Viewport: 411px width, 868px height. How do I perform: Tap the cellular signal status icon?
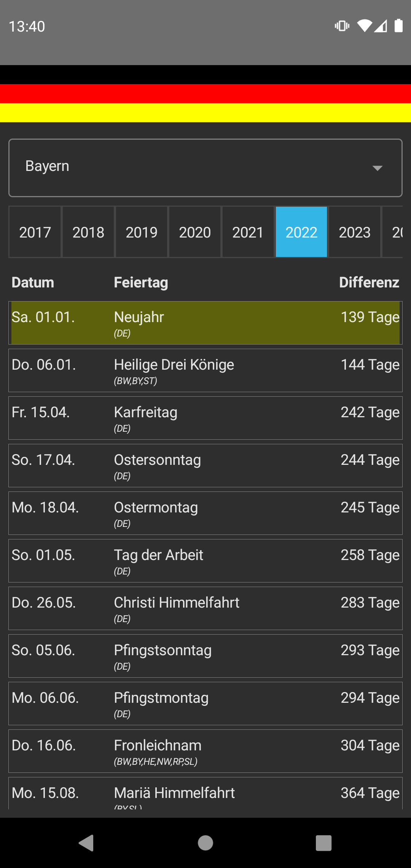point(381,26)
